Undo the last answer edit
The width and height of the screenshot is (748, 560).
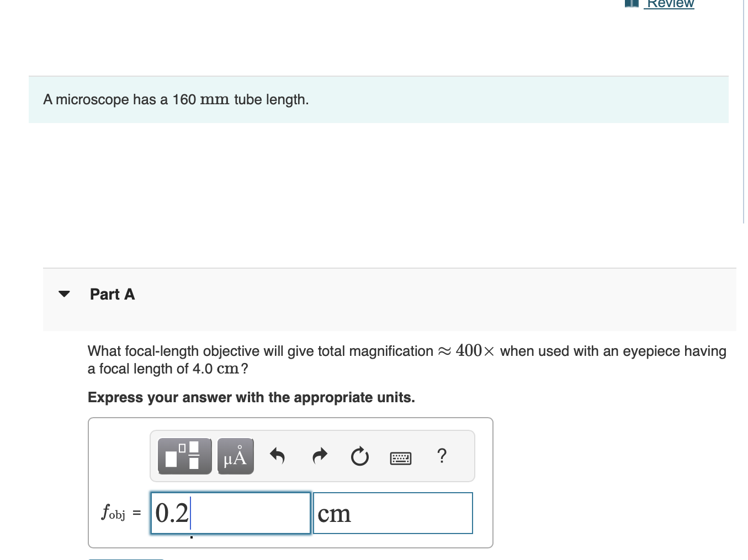point(278,456)
